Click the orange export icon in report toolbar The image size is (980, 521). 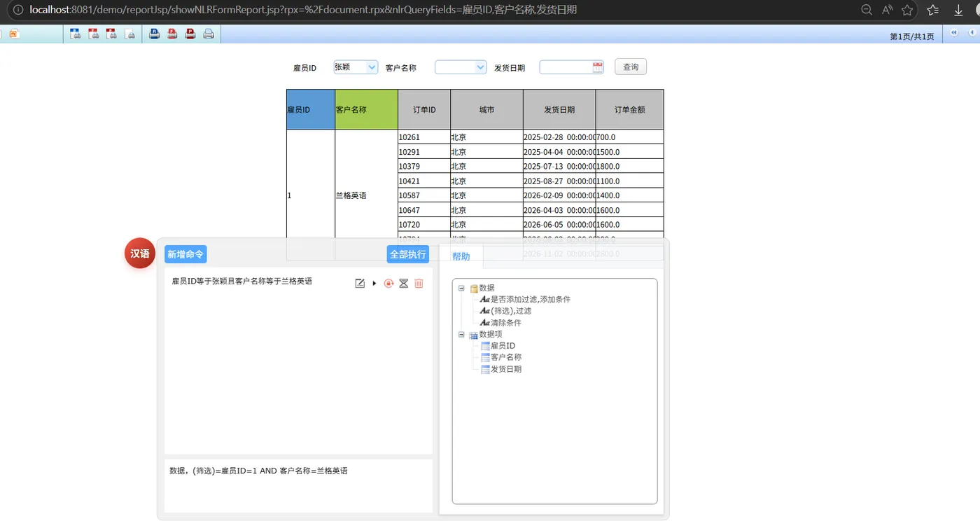(x=13, y=34)
